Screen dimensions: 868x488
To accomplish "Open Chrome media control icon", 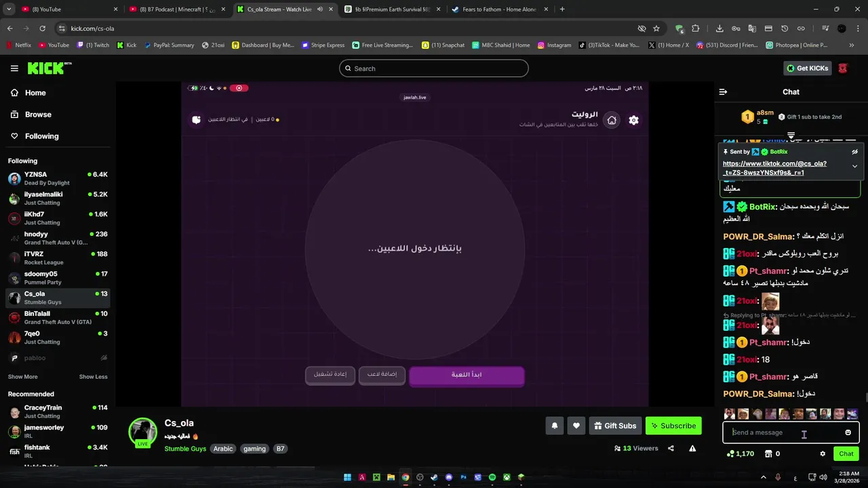I will pyautogui.click(x=825, y=28).
